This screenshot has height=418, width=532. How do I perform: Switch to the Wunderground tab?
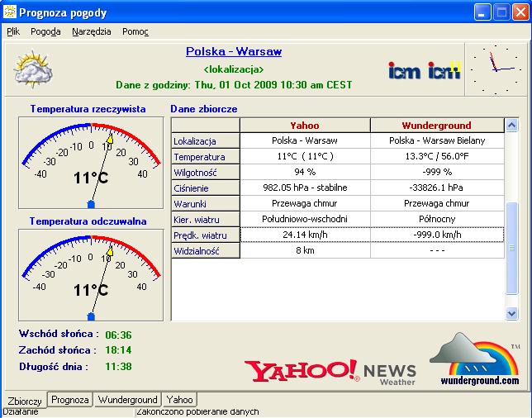point(127,400)
